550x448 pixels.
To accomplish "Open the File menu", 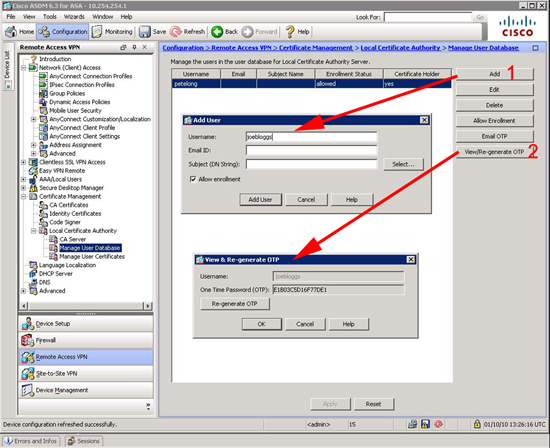I will pos(11,16).
